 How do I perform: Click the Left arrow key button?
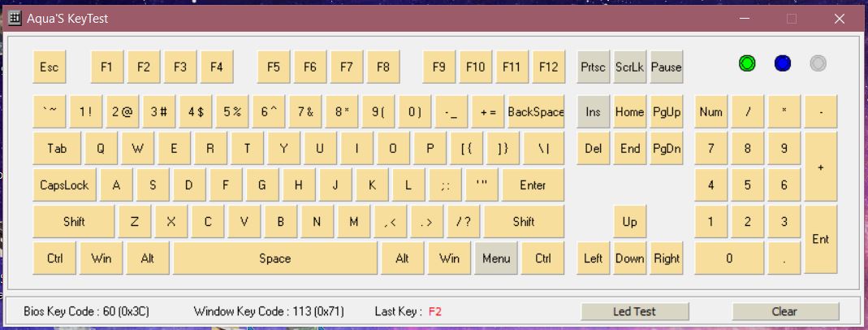(594, 258)
